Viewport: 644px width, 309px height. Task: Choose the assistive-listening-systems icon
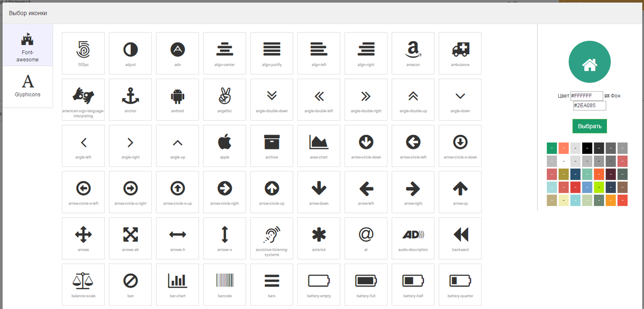(x=272, y=238)
